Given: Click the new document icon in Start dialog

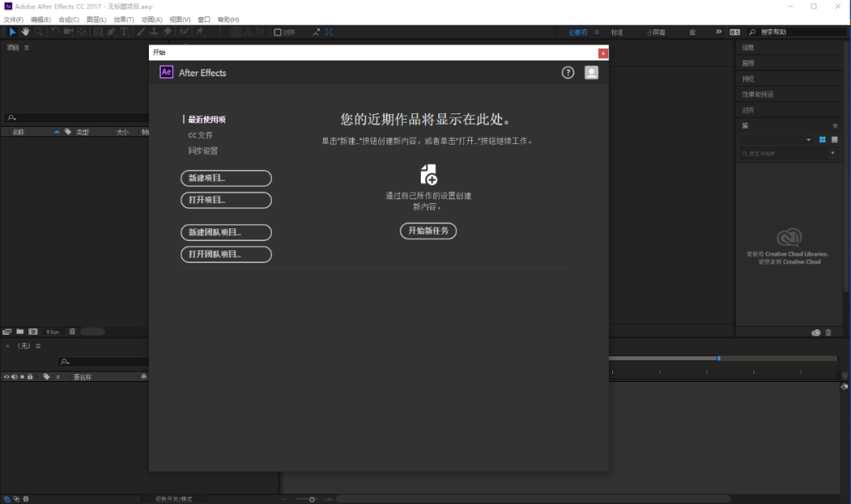Looking at the screenshot, I should (x=428, y=175).
